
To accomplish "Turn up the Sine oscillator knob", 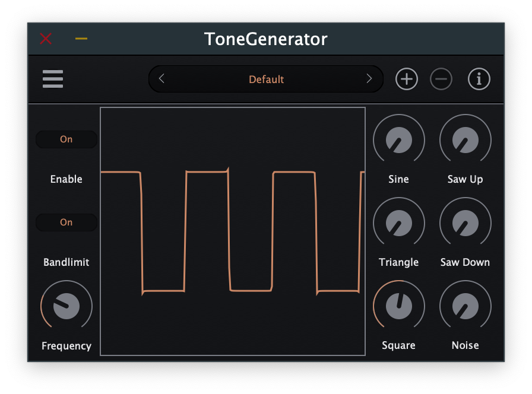I will tap(398, 139).
